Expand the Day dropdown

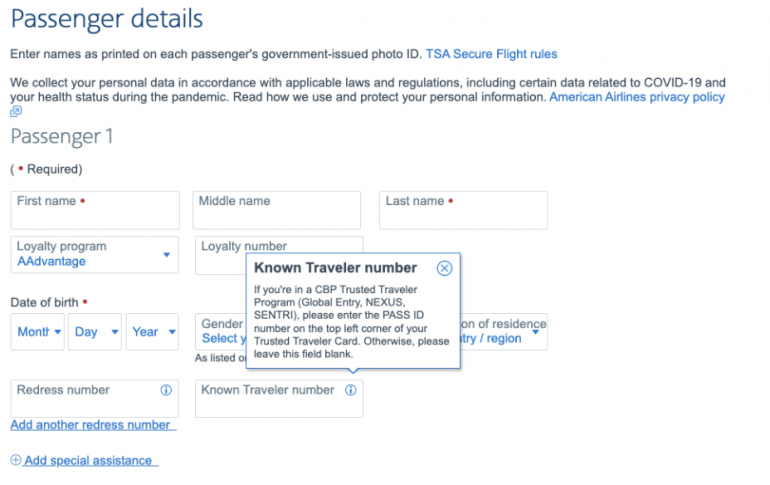[x=96, y=332]
